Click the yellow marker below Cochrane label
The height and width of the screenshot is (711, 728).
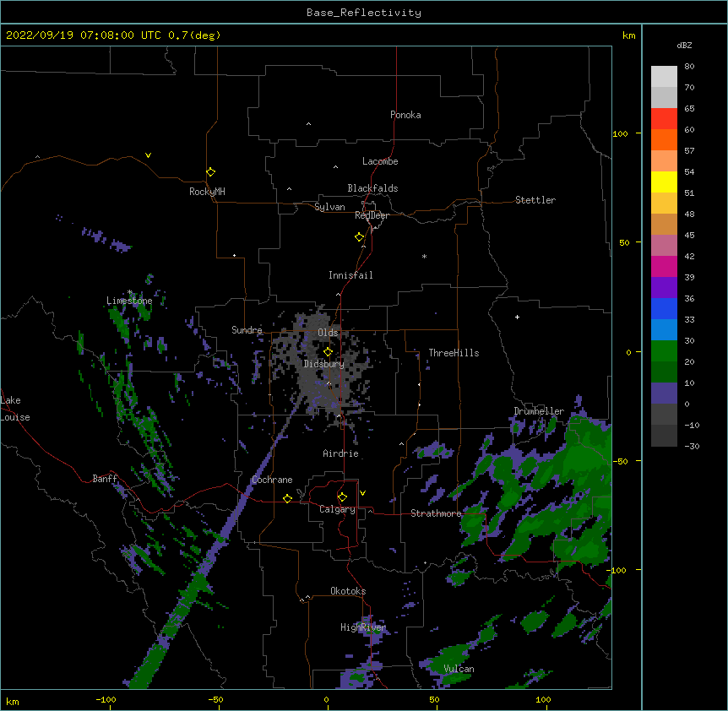(287, 498)
